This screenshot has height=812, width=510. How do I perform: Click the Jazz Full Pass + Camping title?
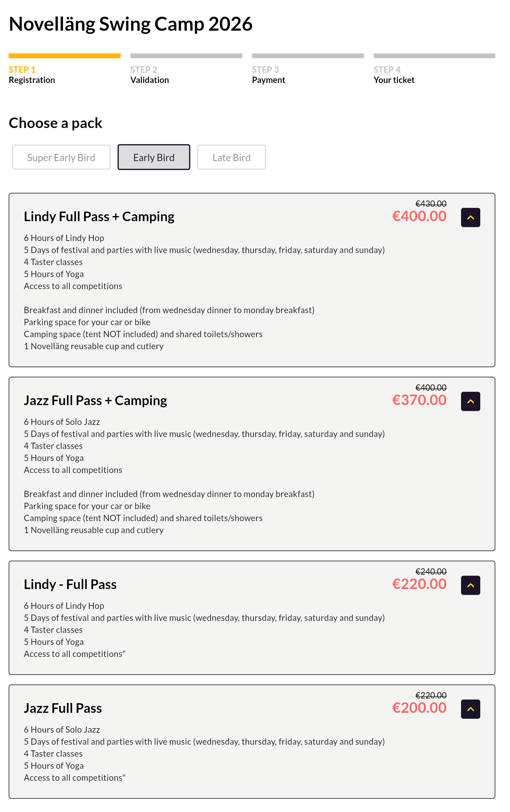96,400
